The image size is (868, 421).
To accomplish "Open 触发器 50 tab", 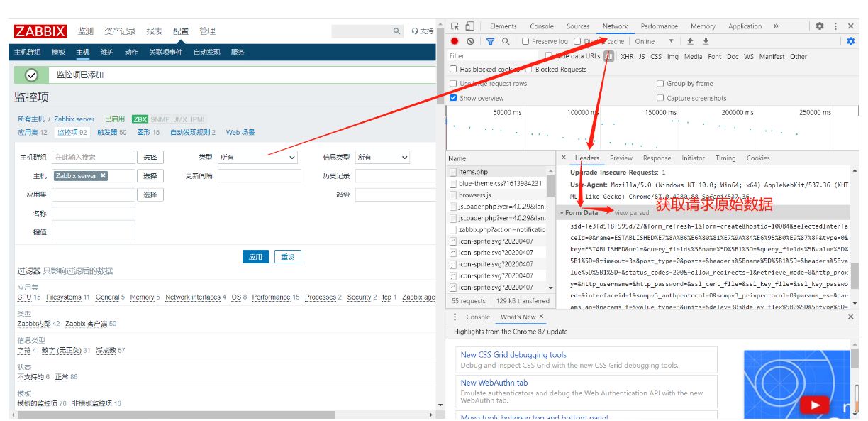I will coord(112,132).
